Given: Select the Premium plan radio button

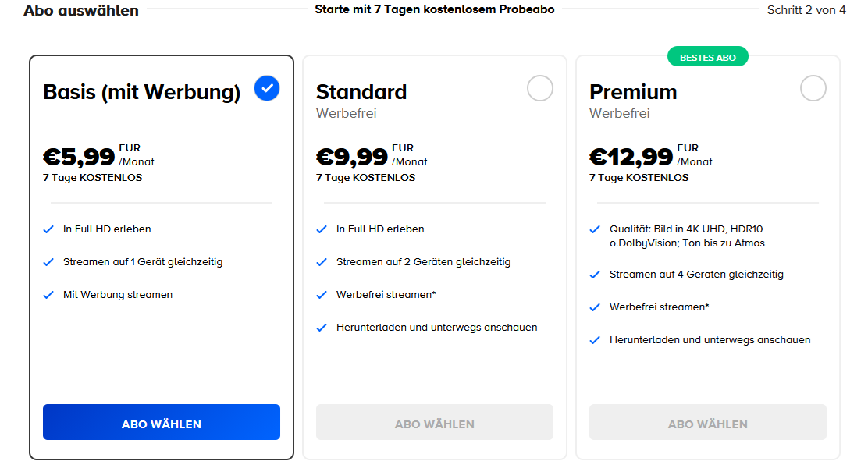Looking at the screenshot, I should pyautogui.click(x=813, y=89).
